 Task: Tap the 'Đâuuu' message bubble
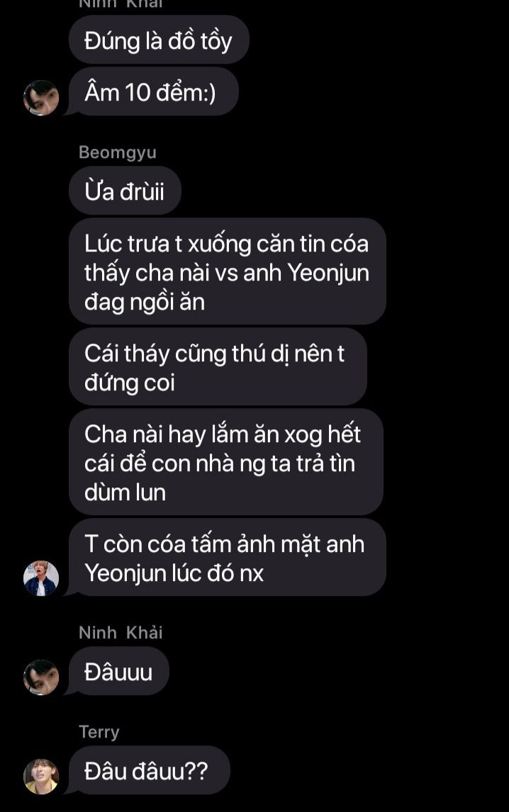118,671
